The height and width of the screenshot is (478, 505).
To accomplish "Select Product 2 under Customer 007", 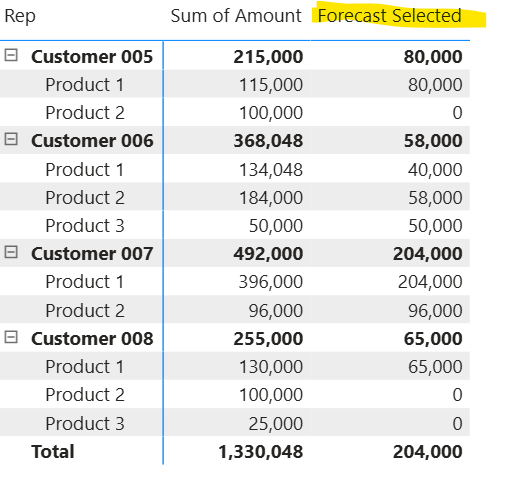I will tap(85, 310).
